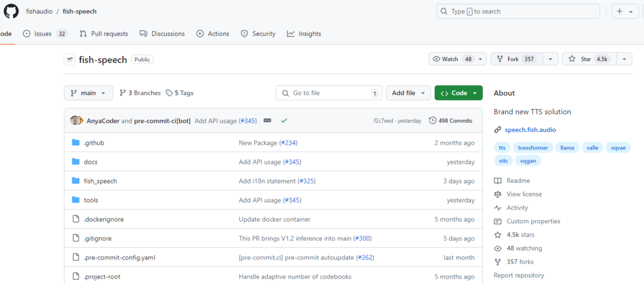
Task: Switch to the Issues tab
Action: tap(45, 33)
